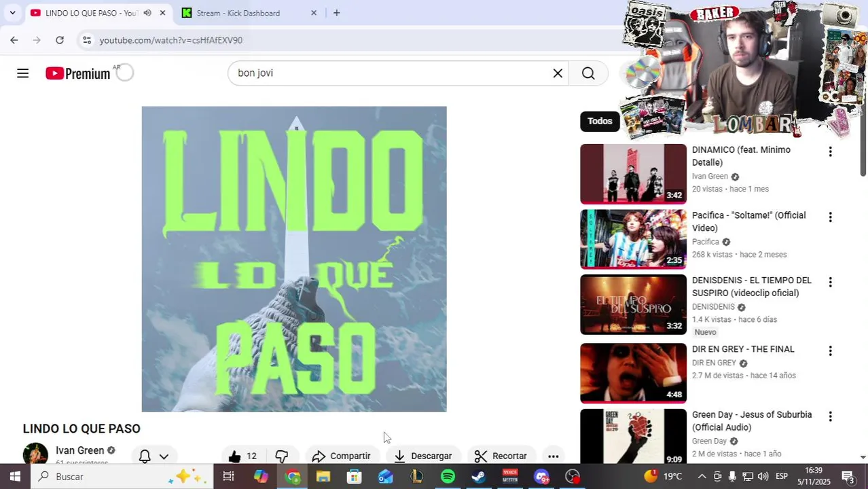This screenshot has height=489, width=868.
Task: Open options menu for DINAMICO video
Action: [x=830, y=151]
